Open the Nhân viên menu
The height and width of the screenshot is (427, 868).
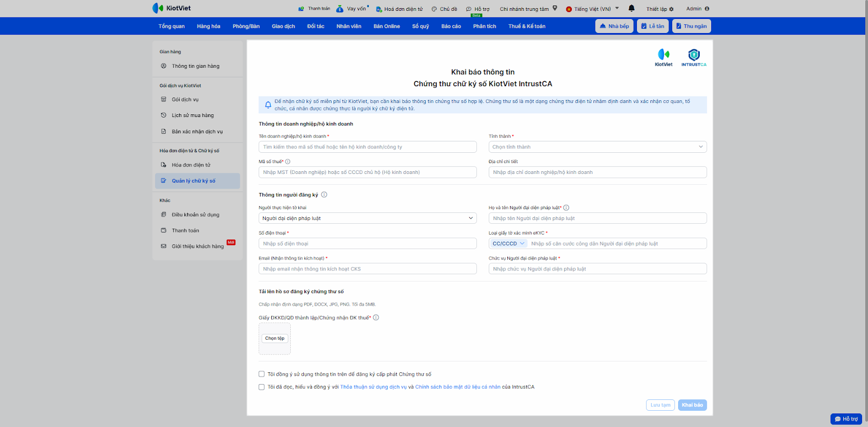click(x=349, y=26)
